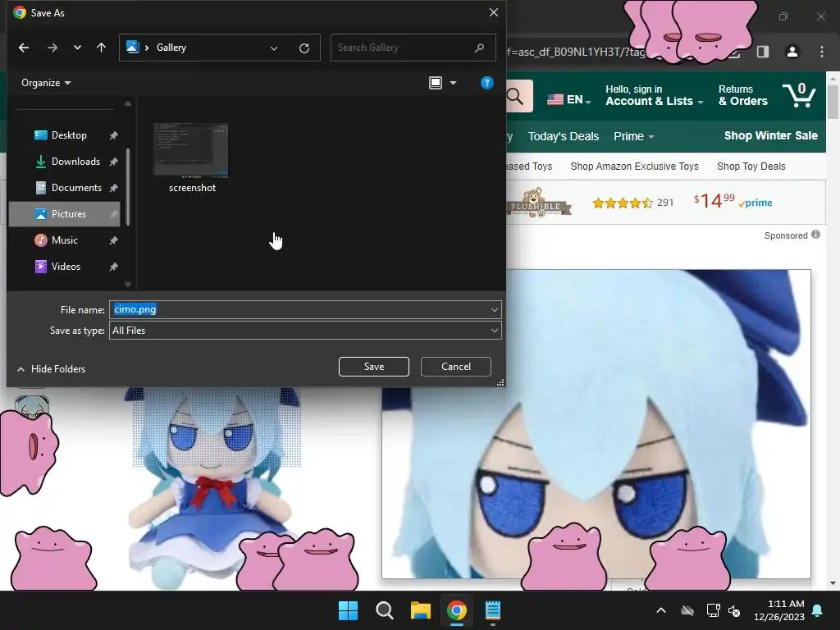Open Shop Winter Sale link
Screen dimensions: 840x630
[x=771, y=135]
